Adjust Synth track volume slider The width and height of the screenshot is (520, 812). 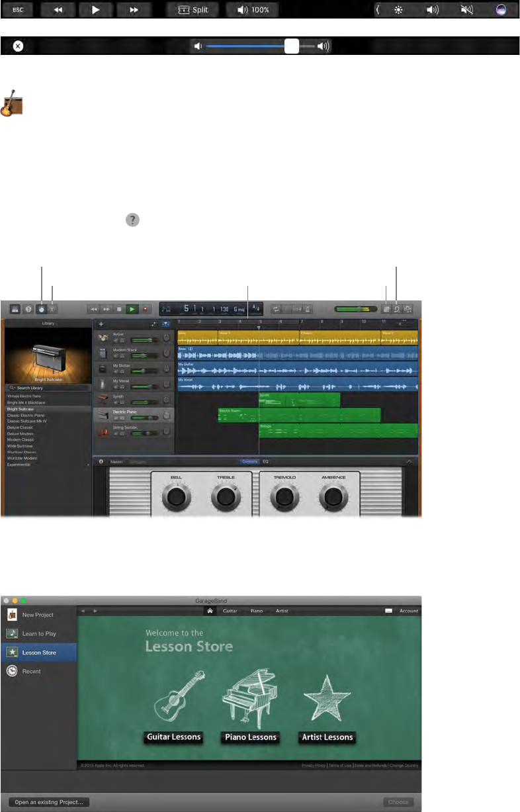point(145,403)
